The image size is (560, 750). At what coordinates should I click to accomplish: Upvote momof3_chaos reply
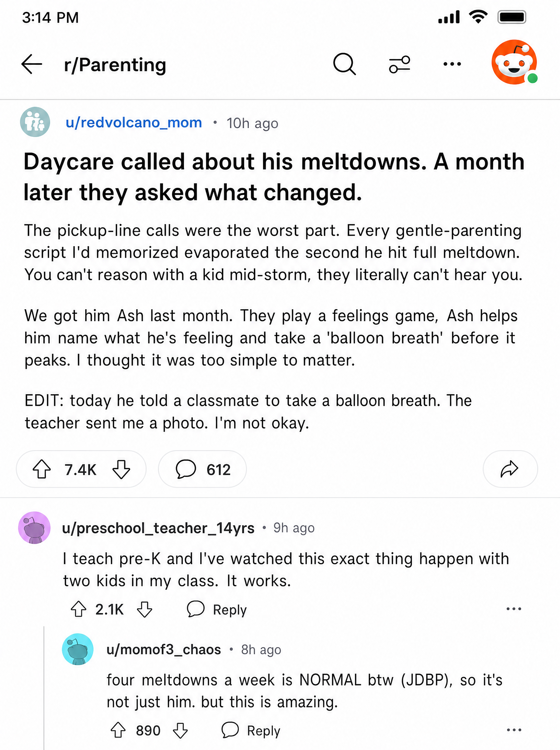coord(118,730)
